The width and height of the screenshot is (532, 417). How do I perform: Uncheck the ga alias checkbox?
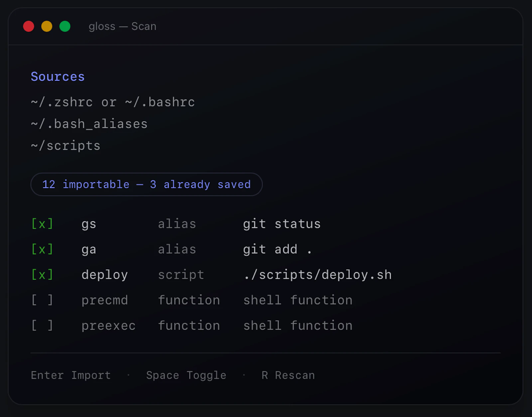point(42,249)
